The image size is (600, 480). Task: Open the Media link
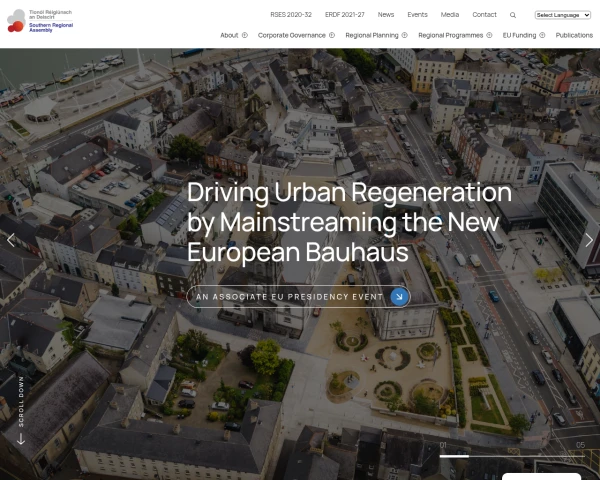point(450,15)
